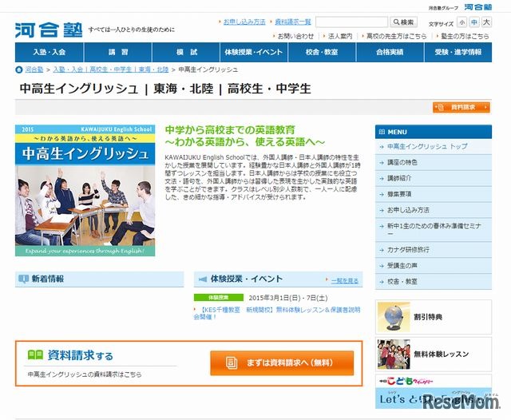511x420 pixels.
Task: Open sidebar 受講生の声
Action: (434, 266)
